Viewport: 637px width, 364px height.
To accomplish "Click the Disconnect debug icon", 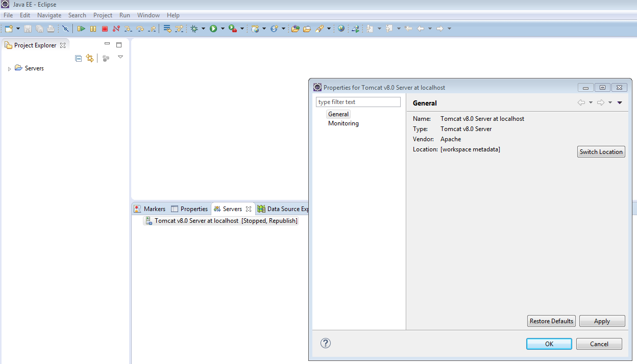I will coord(116,29).
